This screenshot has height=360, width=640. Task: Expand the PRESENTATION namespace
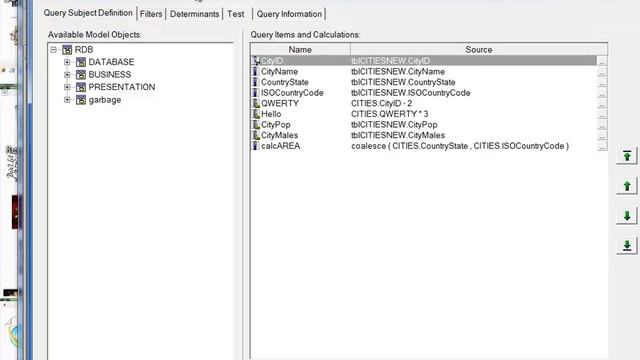click(x=67, y=87)
